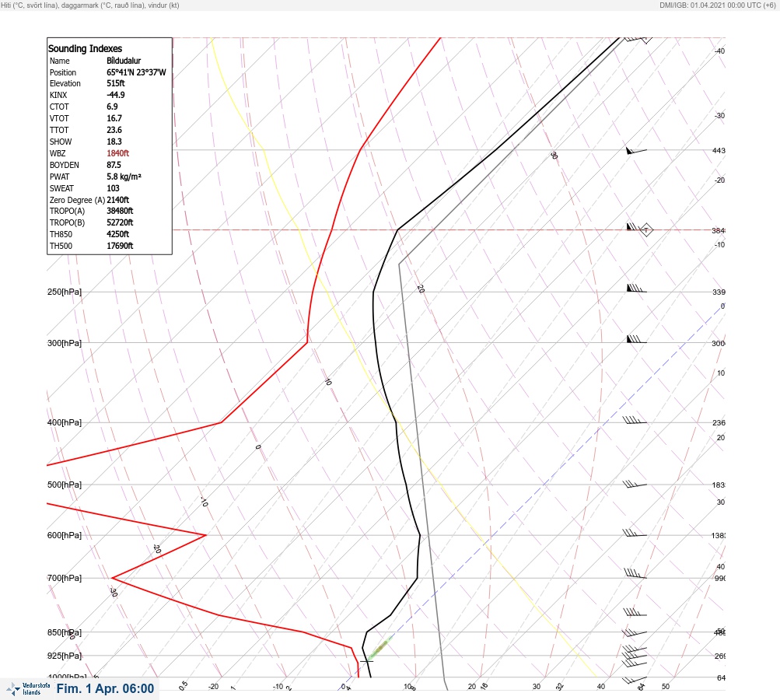Click the wind barb at 300 hPa level
Screen dimensions: 780x700
pos(636,339)
